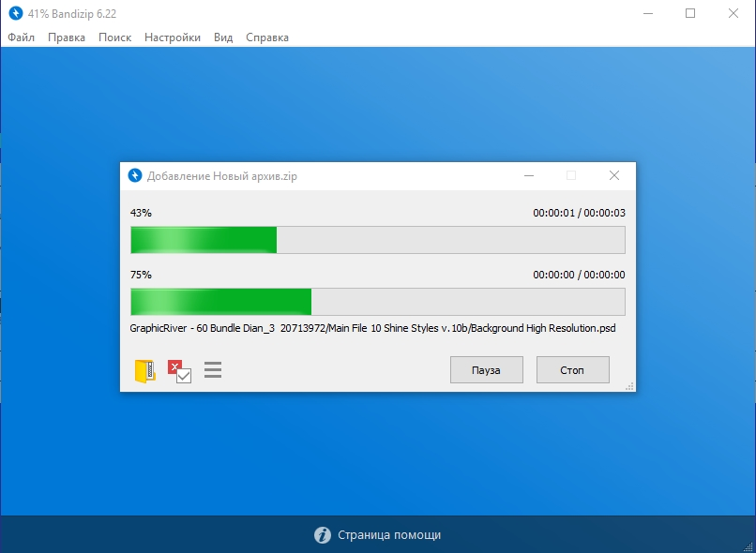Open the Правка menu

coord(67,37)
